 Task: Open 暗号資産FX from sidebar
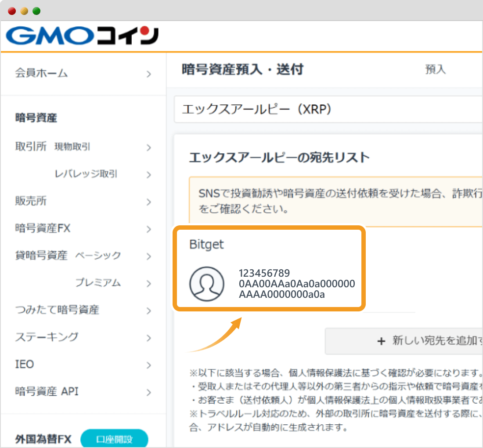point(43,228)
